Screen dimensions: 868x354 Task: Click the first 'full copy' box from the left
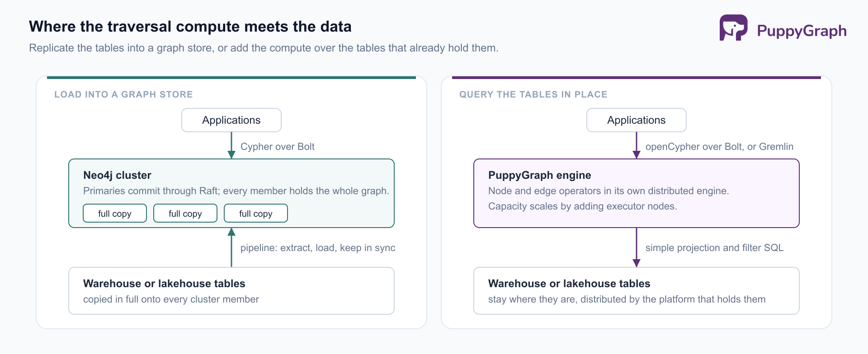tap(115, 213)
